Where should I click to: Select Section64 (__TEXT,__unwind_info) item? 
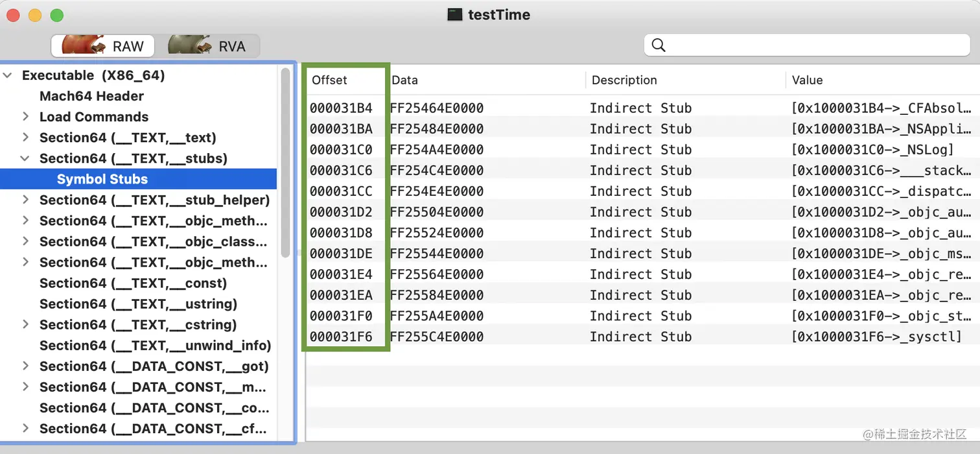[156, 345]
